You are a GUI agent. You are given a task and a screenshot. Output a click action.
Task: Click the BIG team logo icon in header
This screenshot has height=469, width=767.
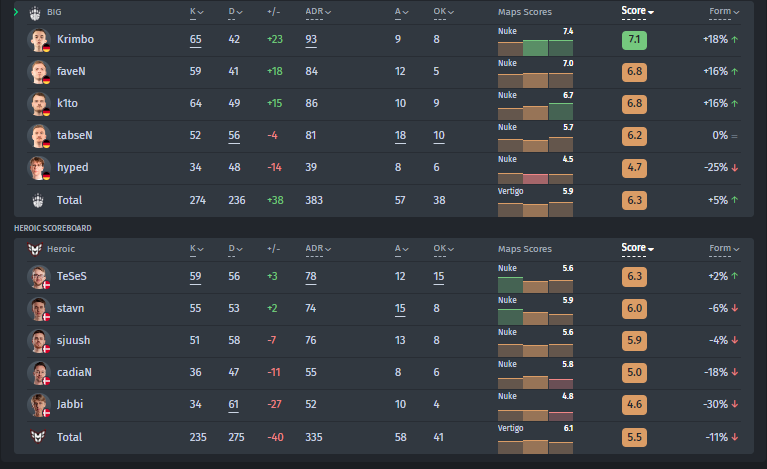(x=35, y=13)
